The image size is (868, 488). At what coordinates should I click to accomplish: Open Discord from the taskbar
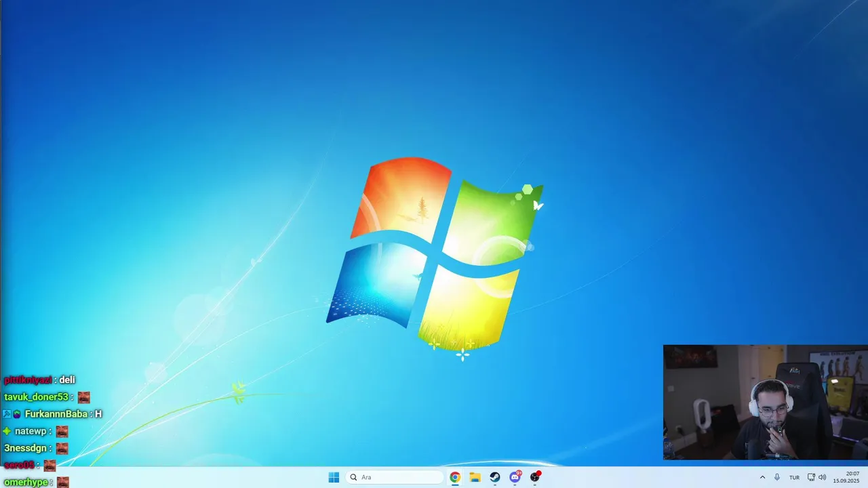[515, 477]
